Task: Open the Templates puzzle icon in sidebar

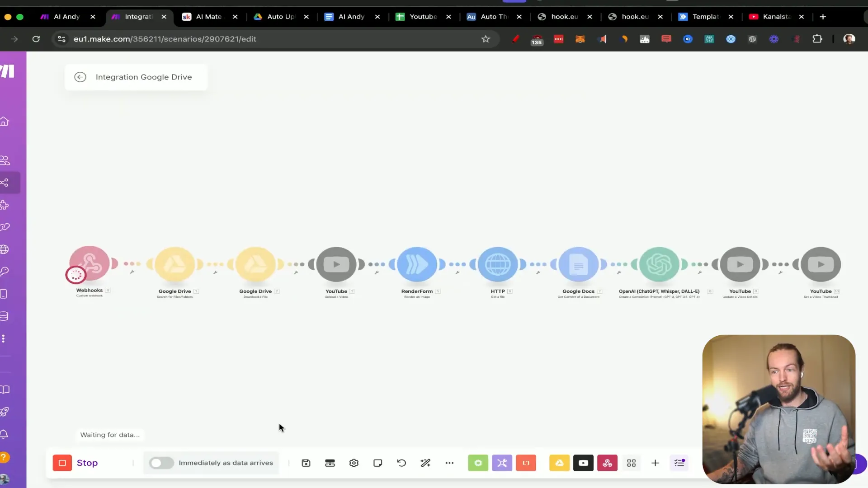Action: click(5, 205)
